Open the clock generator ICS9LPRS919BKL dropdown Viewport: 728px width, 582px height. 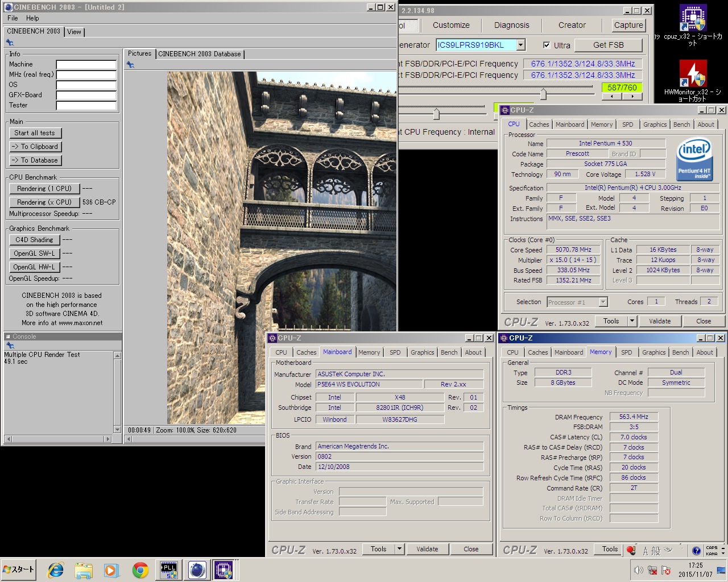pos(520,45)
